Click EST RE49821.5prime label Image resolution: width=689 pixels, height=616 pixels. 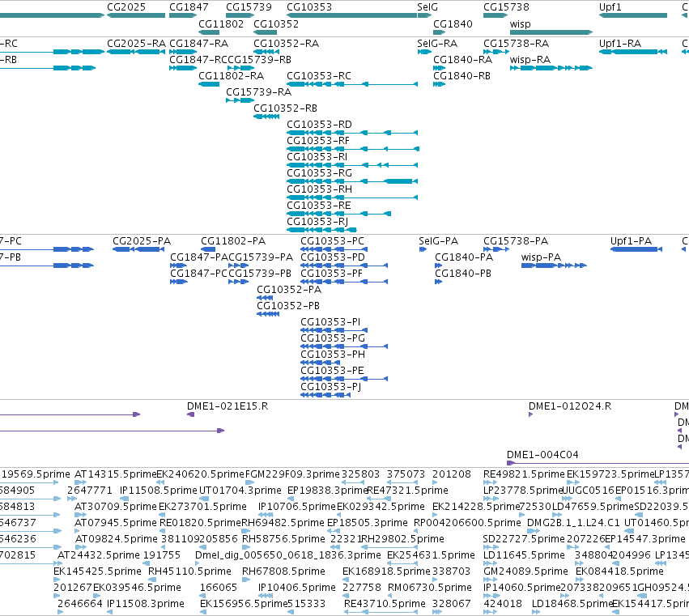tap(524, 474)
